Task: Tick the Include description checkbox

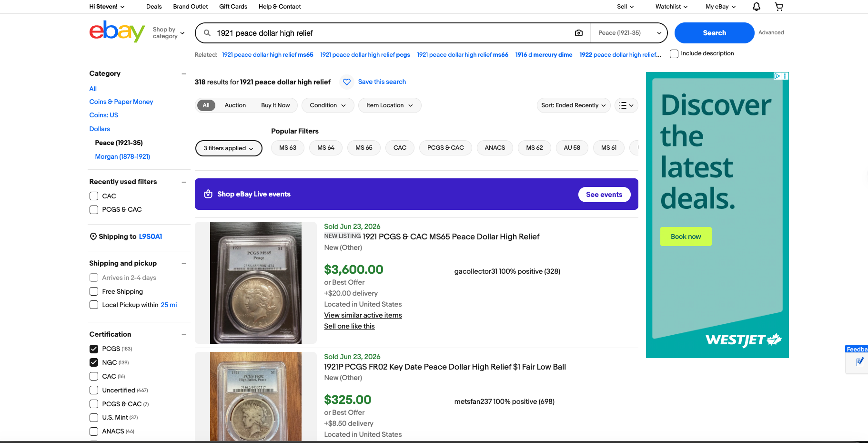Action: coord(674,54)
